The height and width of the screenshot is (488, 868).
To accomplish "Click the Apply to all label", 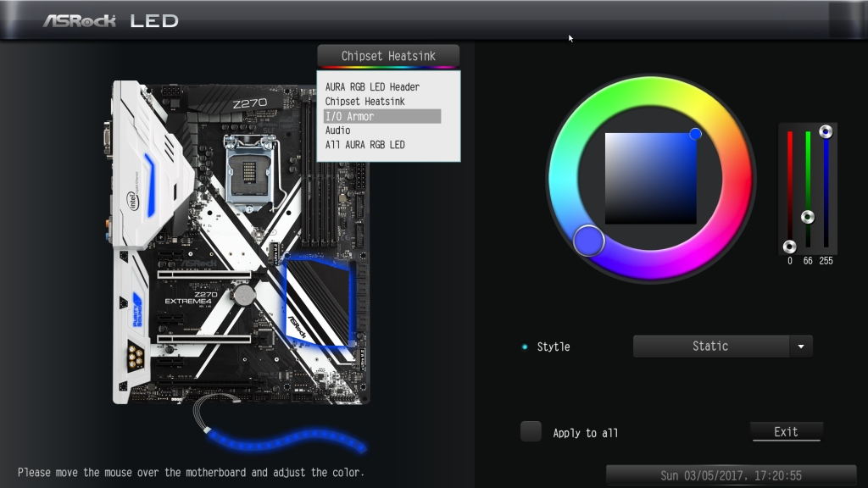I will point(585,433).
